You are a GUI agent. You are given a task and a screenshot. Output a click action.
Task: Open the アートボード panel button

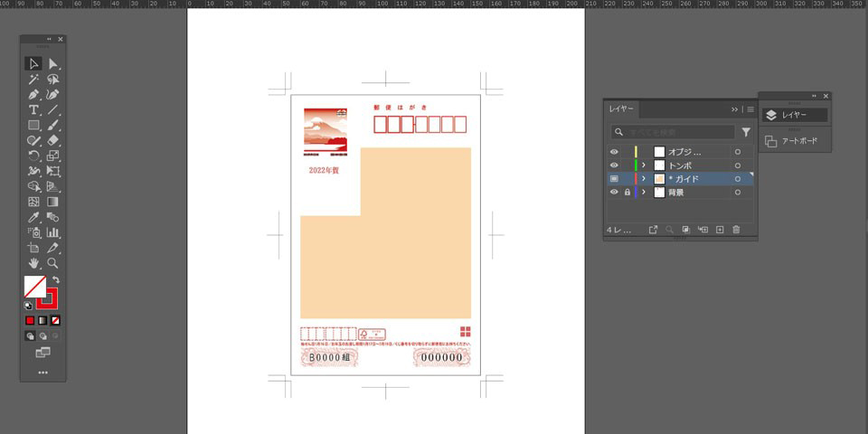pyautogui.click(x=794, y=141)
